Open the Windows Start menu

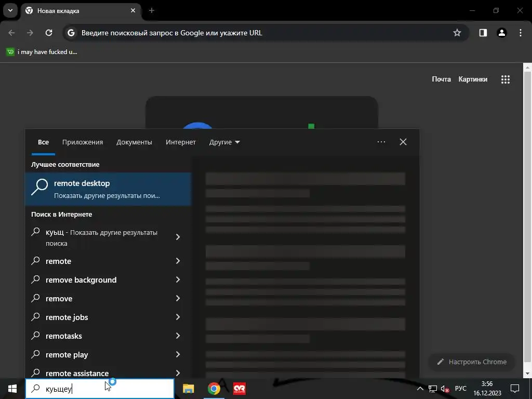(12, 389)
